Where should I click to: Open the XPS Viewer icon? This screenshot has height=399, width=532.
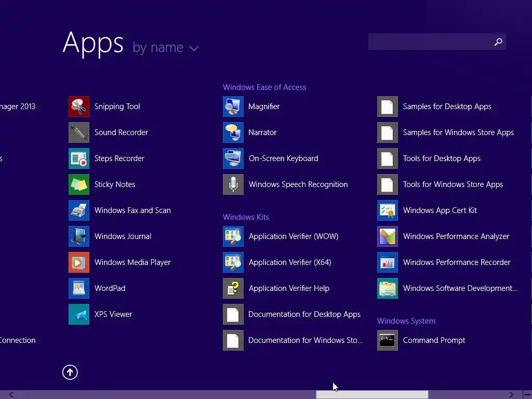pyautogui.click(x=79, y=314)
